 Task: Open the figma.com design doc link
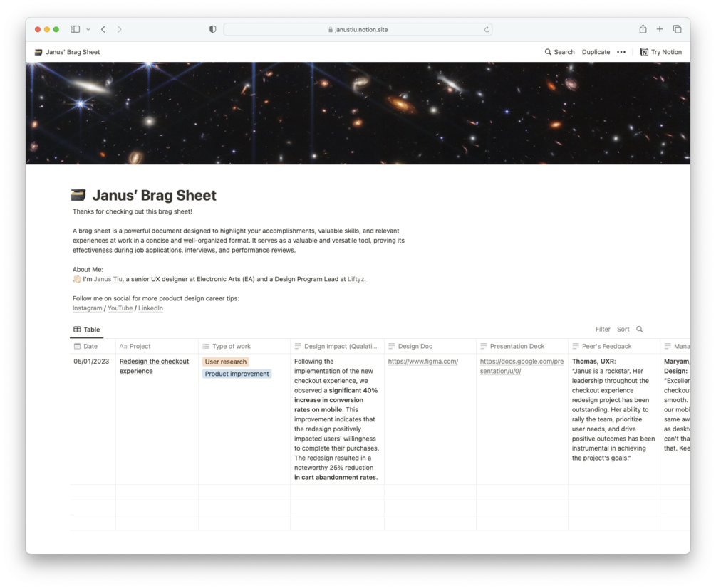tap(423, 362)
